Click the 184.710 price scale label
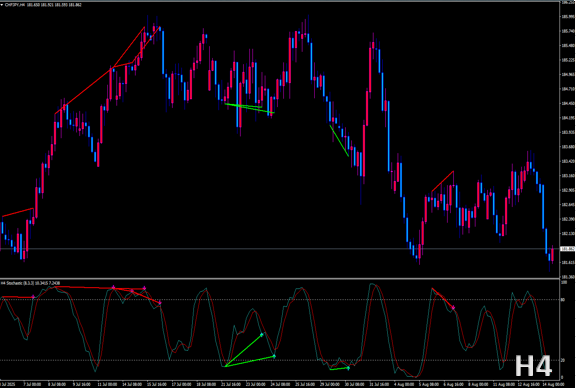Screen dimensions: 576x388 click(568, 89)
